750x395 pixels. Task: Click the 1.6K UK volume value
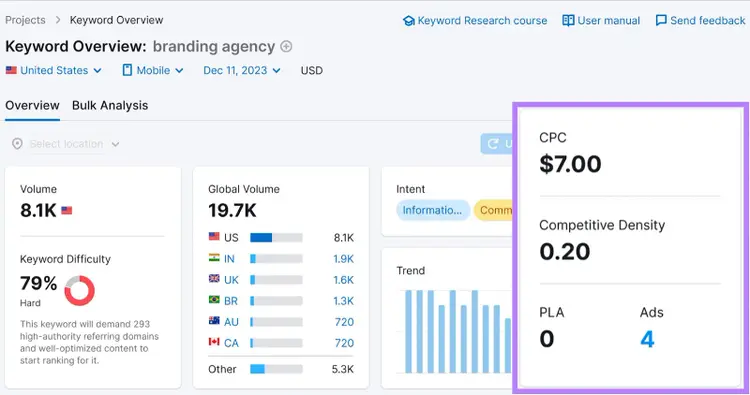tap(343, 280)
